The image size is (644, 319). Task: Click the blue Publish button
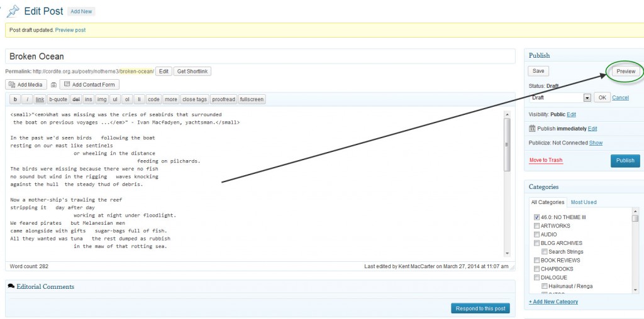pyautogui.click(x=625, y=161)
